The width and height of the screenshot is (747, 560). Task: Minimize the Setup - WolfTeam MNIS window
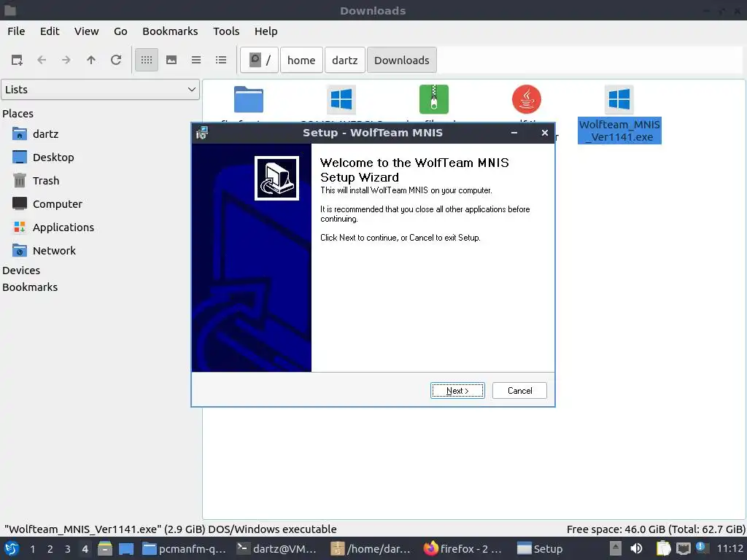[x=514, y=133]
